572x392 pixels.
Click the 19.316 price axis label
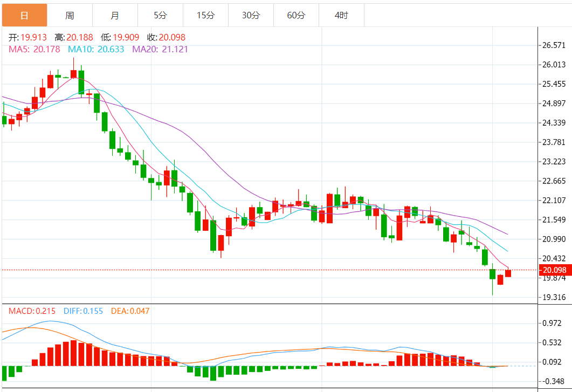[x=554, y=297]
